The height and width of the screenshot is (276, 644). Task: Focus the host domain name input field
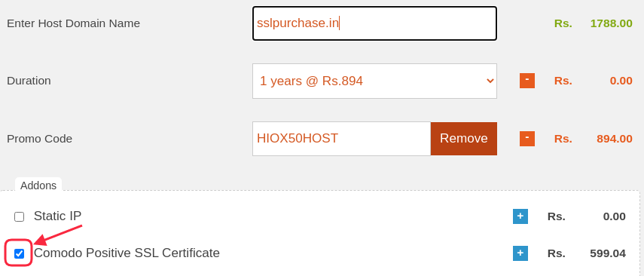[x=374, y=23]
